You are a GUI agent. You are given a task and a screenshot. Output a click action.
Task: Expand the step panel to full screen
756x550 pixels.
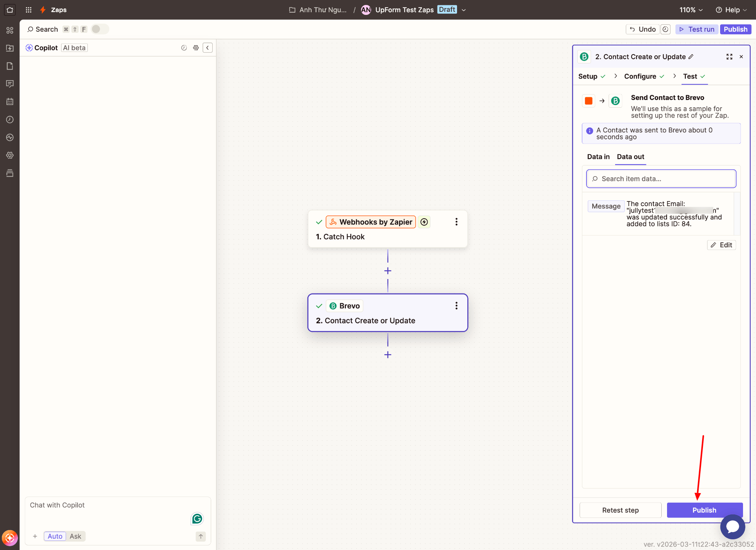click(729, 57)
